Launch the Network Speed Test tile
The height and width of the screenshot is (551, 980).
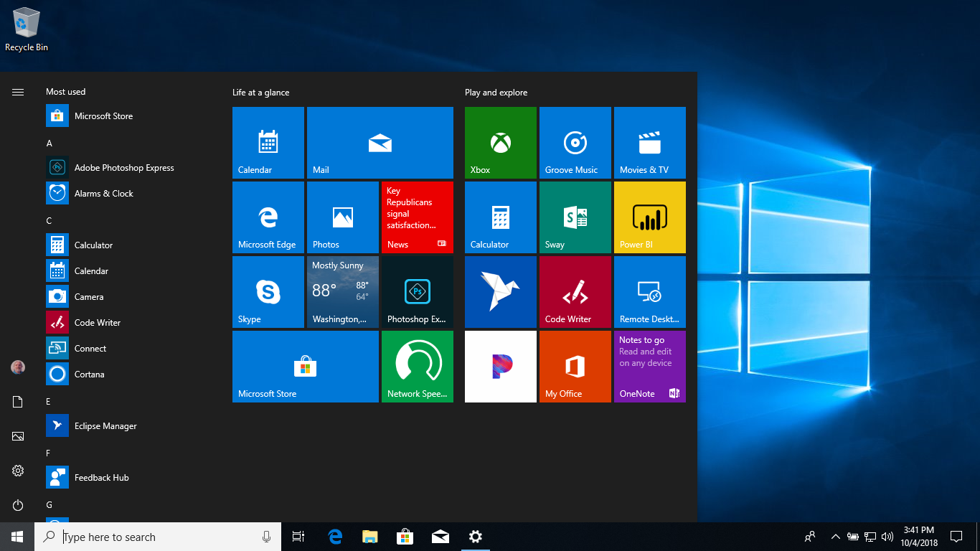pos(417,367)
